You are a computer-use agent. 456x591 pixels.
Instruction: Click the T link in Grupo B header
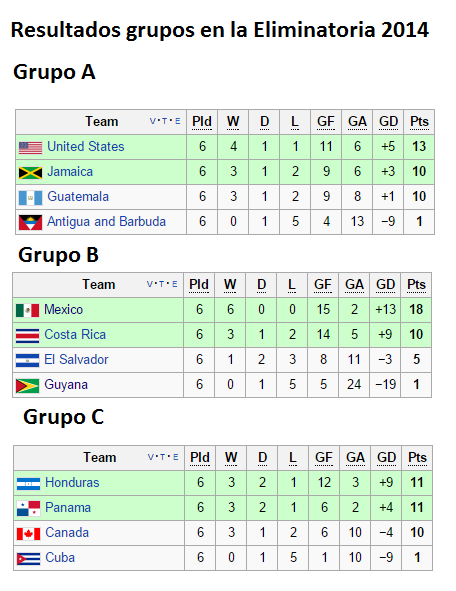click(x=162, y=284)
